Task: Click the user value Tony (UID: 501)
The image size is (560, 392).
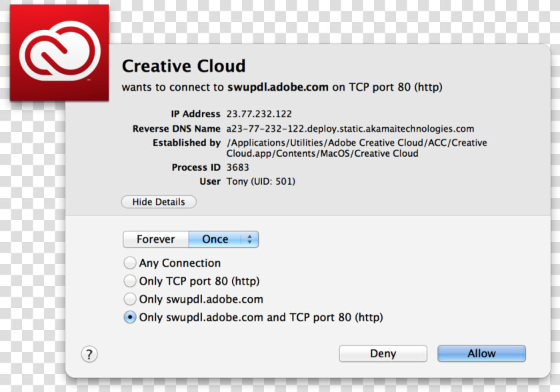Action: [261, 181]
